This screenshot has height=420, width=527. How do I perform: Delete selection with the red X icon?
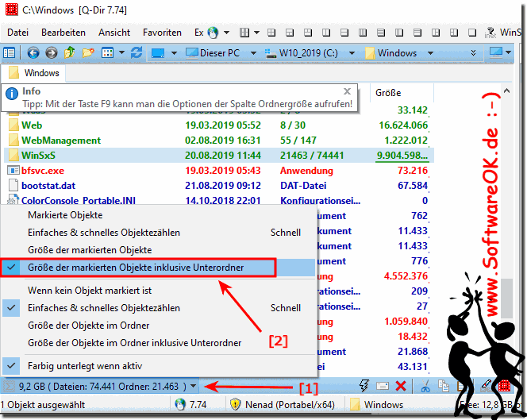point(401,386)
